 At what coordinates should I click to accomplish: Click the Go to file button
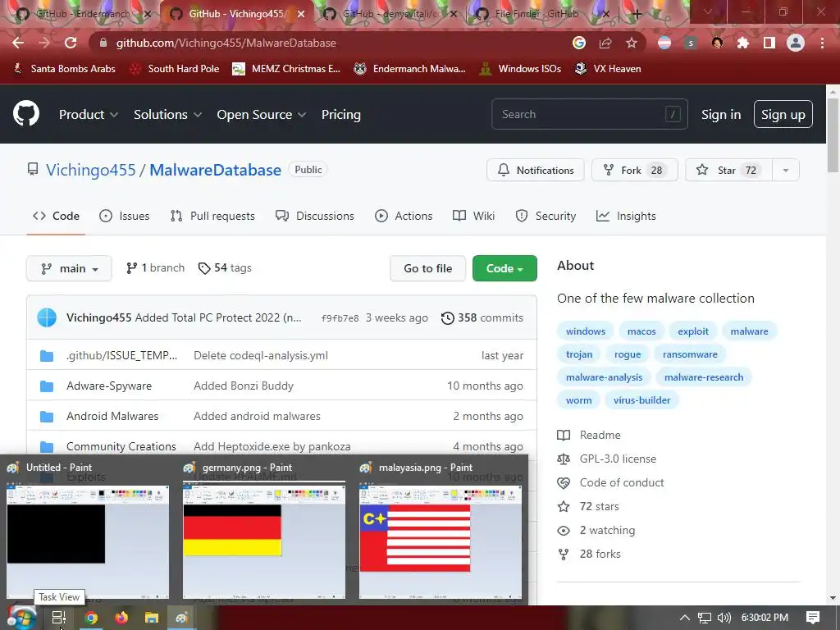tap(427, 268)
